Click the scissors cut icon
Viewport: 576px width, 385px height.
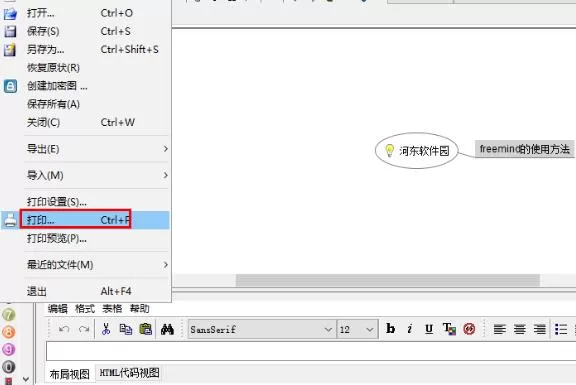tap(106, 329)
